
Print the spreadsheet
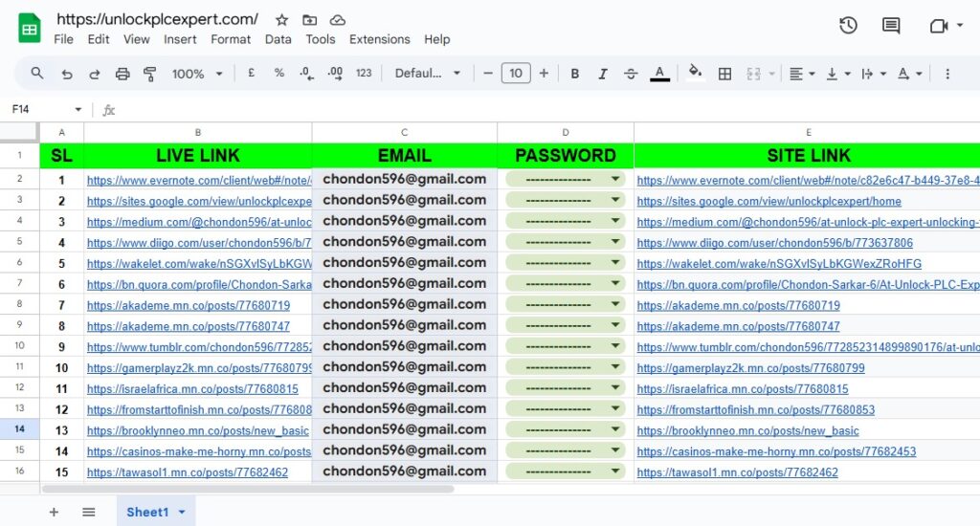[122, 74]
